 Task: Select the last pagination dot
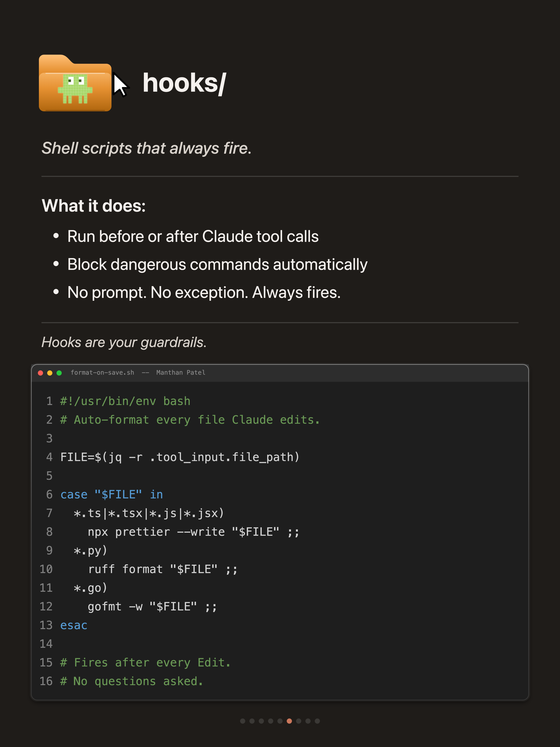317,721
